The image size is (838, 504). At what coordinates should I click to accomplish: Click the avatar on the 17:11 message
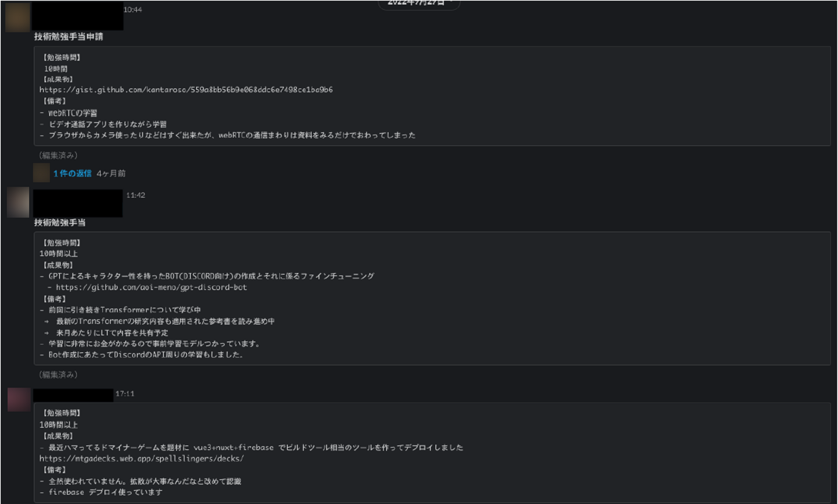click(19, 399)
